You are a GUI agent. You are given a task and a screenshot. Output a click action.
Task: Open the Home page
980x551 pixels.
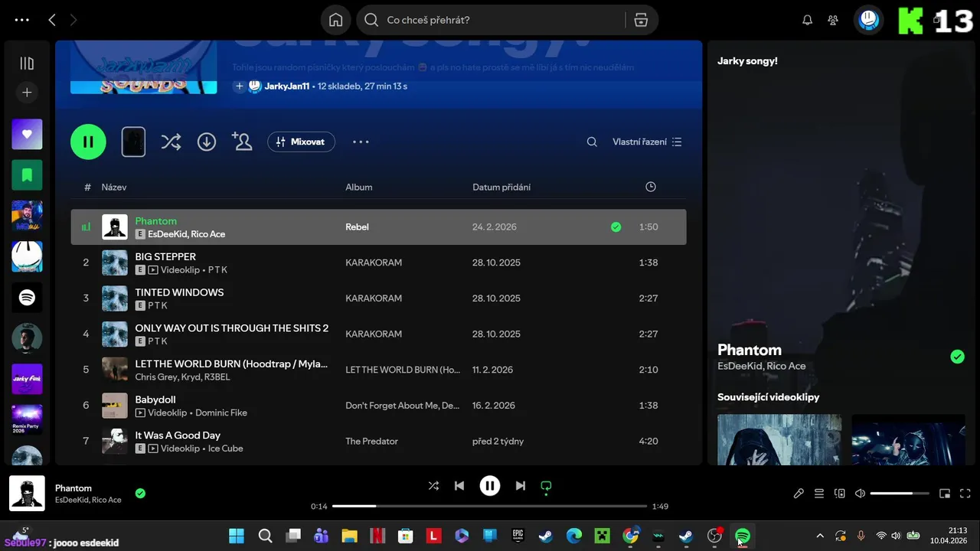(335, 21)
